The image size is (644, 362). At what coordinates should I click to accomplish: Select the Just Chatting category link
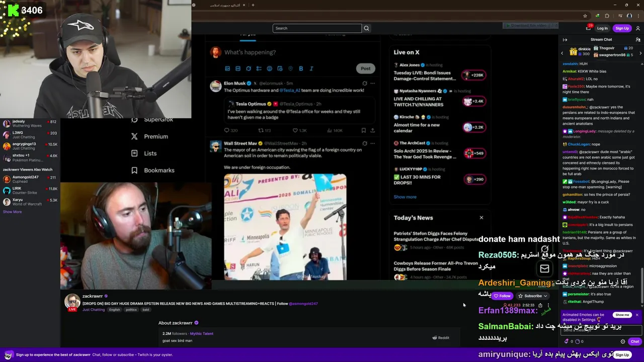(x=94, y=310)
